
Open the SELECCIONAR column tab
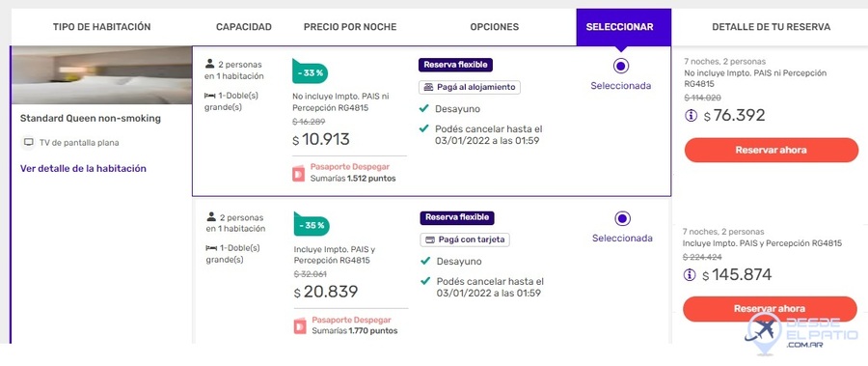(623, 27)
